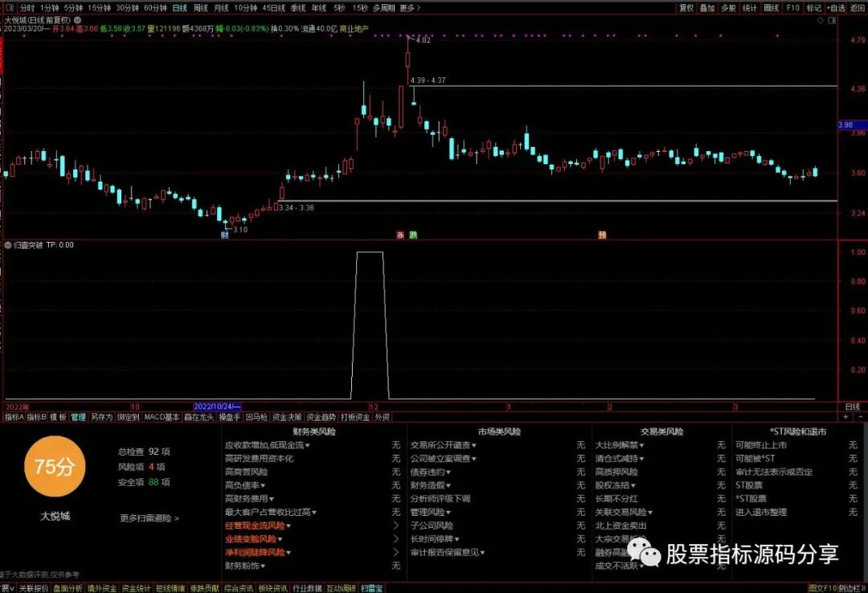
Task: Switch to the 60分钟 period
Action: [156, 8]
